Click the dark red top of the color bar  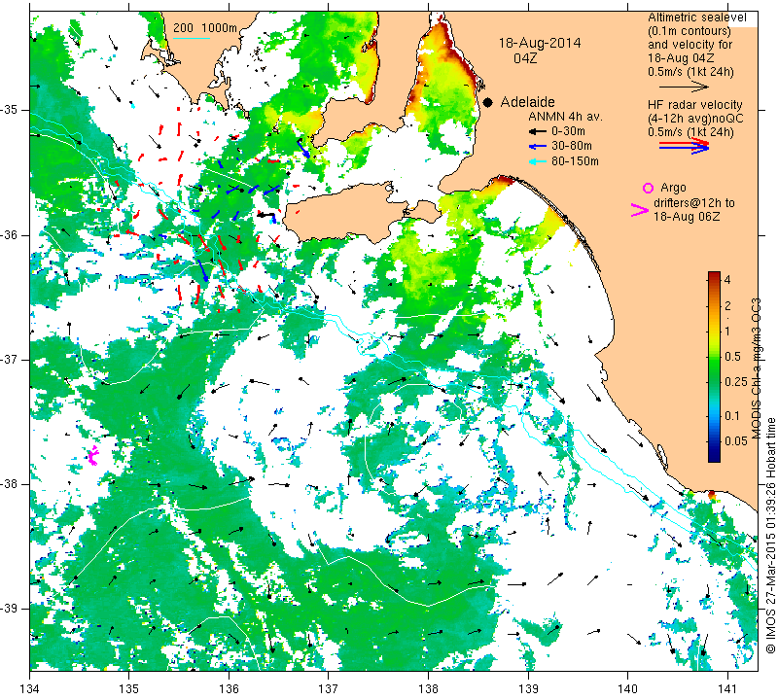pyautogui.click(x=714, y=275)
